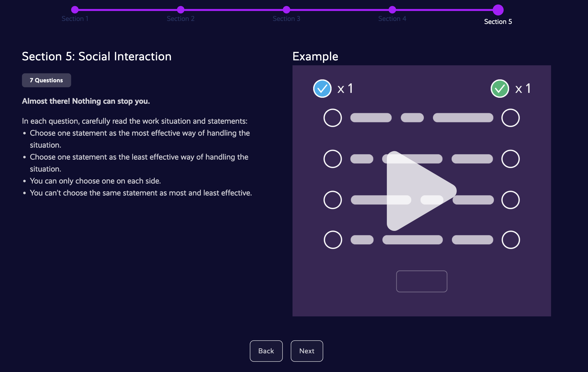Select third row right radio circle
The height and width of the screenshot is (372, 588).
pyautogui.click(x=510, y=200)
